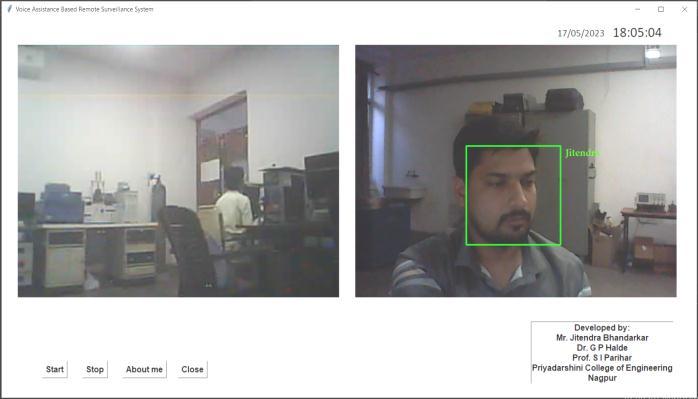Click the feather app icon in title bar
This screenshot has width=698, height=399.
pyautogui.click(x=9, y=9)
